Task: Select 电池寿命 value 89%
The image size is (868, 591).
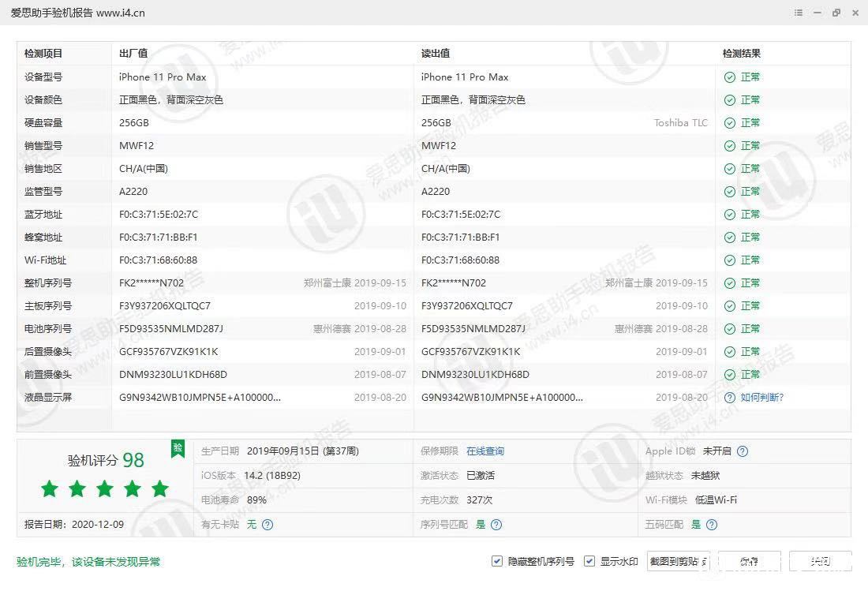Action: click(256, 499)
